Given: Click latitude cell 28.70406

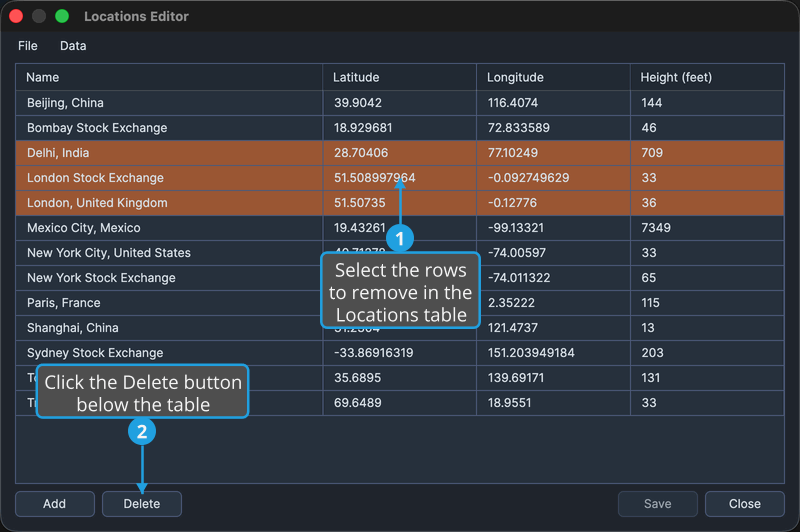Looking at the screenshot, I should coord(399,153).
